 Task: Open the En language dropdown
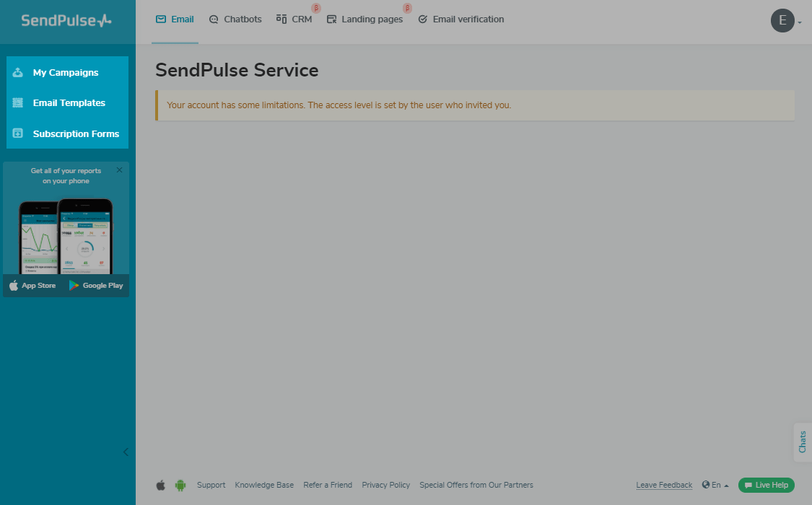[x=716, y=485]
